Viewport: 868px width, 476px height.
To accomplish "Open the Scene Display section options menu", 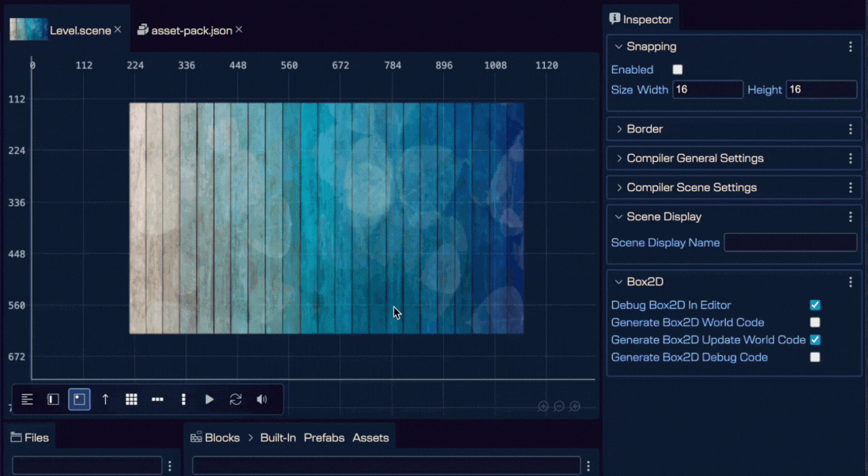I will (x=851, y=217).
